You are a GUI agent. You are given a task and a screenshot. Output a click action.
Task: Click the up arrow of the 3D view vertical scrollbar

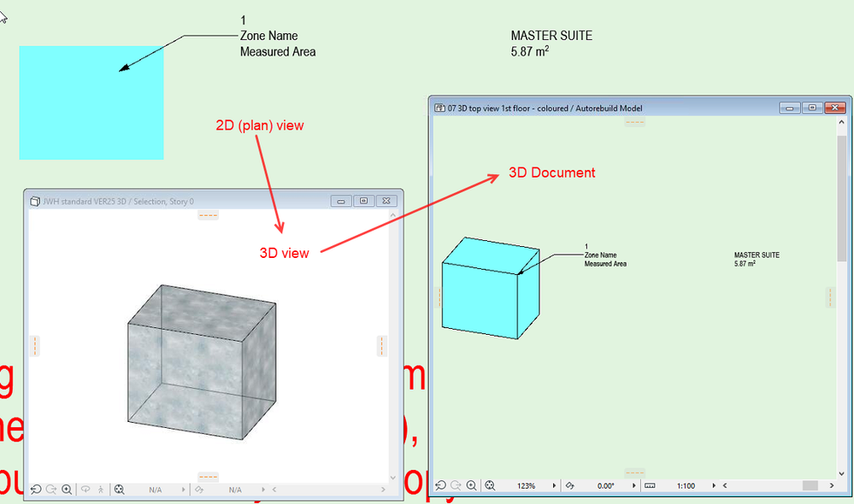click(392, 215)
